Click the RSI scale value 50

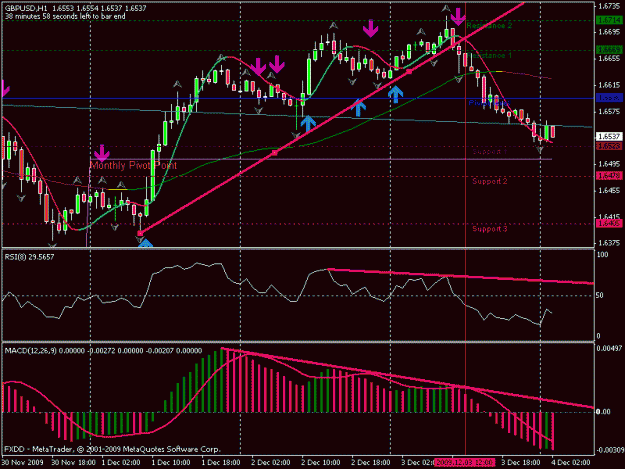click(x=600, y=295)
